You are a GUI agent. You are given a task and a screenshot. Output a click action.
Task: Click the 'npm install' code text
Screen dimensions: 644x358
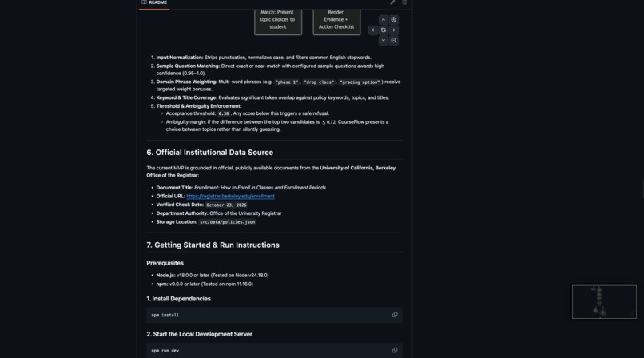click(165, 316)
